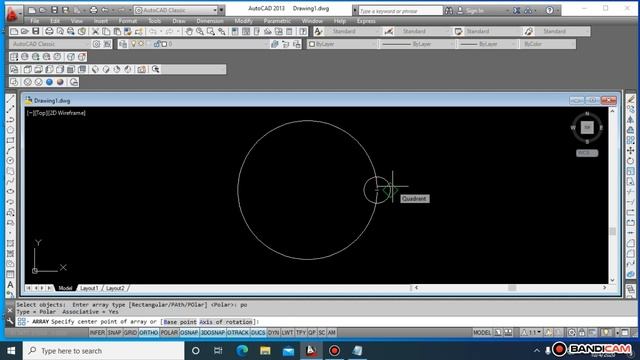The height and width of the screenshot is (360, 640).
Task: Click in the keyword search field
Action: point(400,11)
